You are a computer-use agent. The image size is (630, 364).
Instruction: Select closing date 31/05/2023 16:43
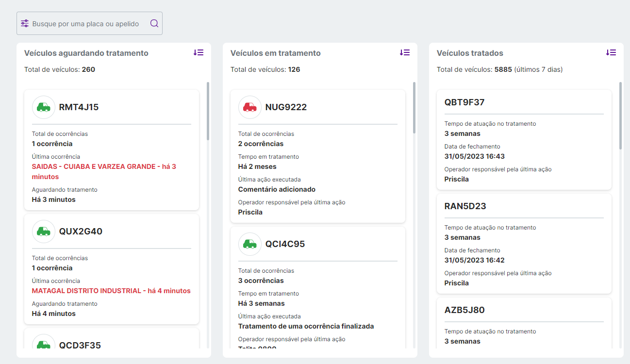(x=474, y=156)
